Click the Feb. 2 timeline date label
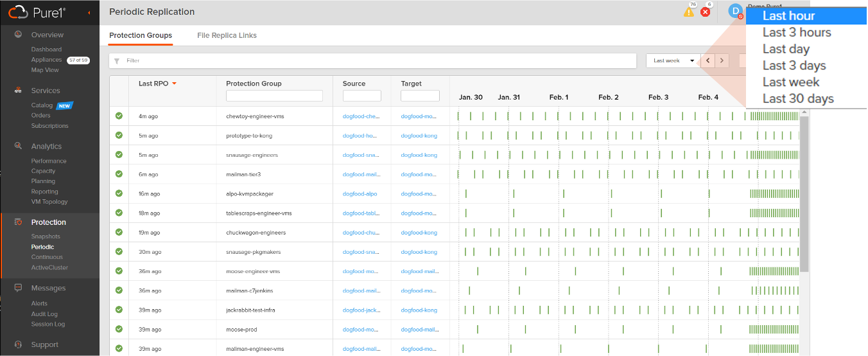The height and width of the screenshot is (356, 868). coord(609,97)
